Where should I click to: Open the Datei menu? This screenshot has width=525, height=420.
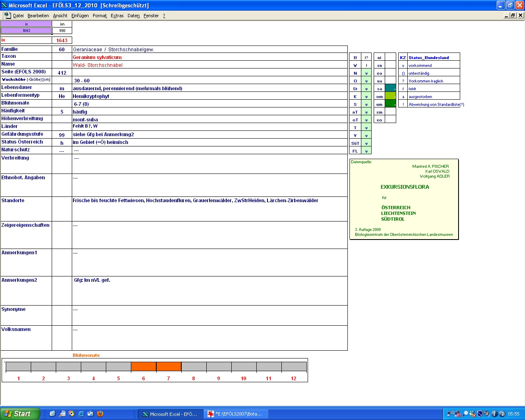(x=18, y=16)
